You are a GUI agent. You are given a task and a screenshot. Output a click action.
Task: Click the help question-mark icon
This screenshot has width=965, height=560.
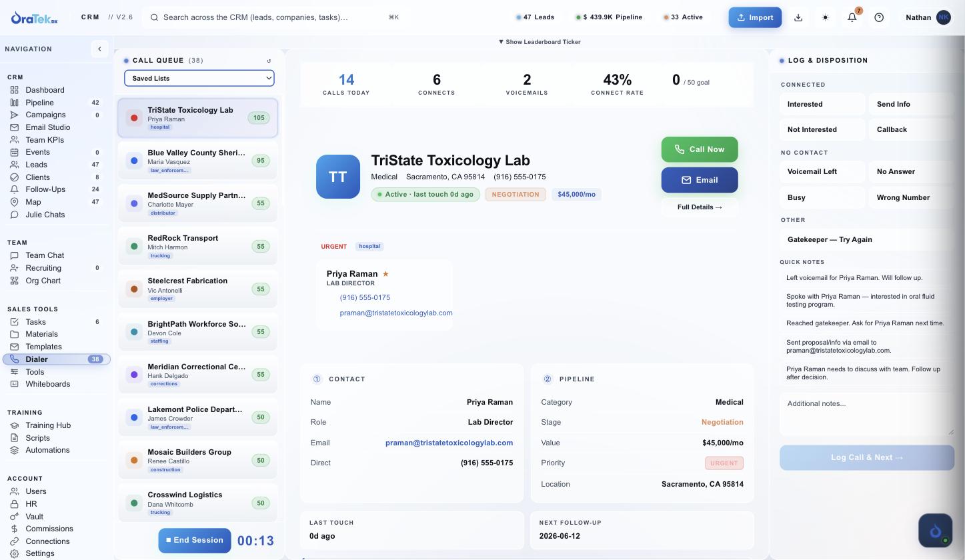(x=879, y=17)
